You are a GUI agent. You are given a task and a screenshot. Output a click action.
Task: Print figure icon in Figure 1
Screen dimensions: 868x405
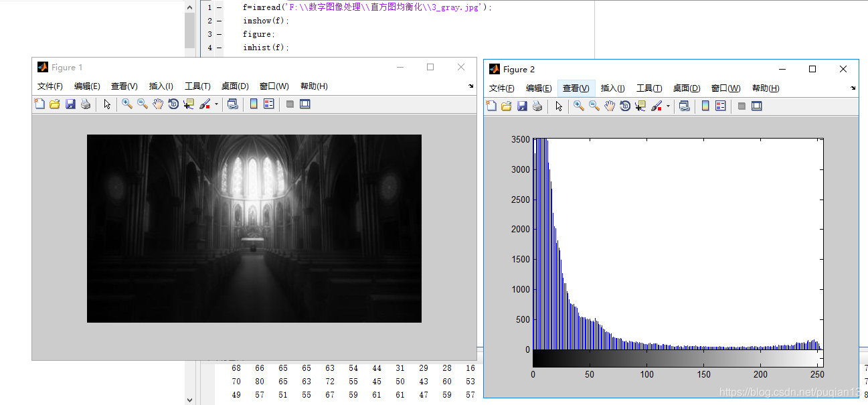pos(86,104)
